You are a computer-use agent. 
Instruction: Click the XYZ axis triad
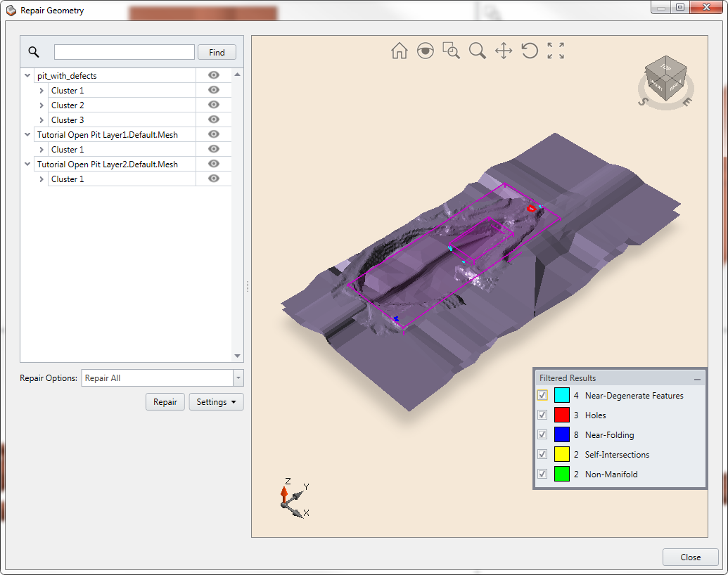294,498
